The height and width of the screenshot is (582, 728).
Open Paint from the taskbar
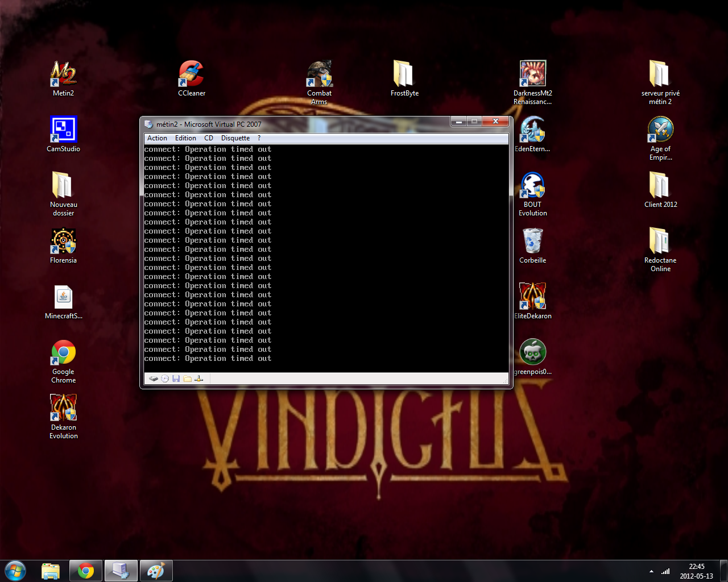click(x=155, y=571)
